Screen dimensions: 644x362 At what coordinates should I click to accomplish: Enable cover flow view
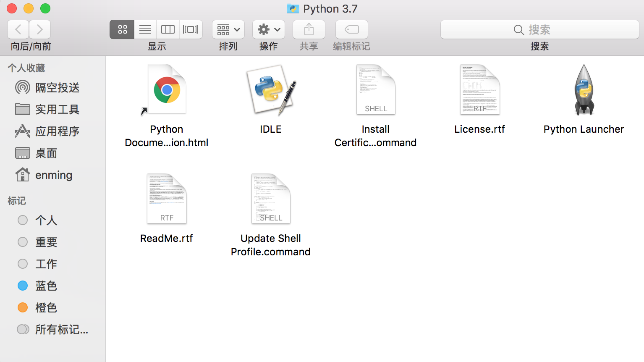coord(190,29)
